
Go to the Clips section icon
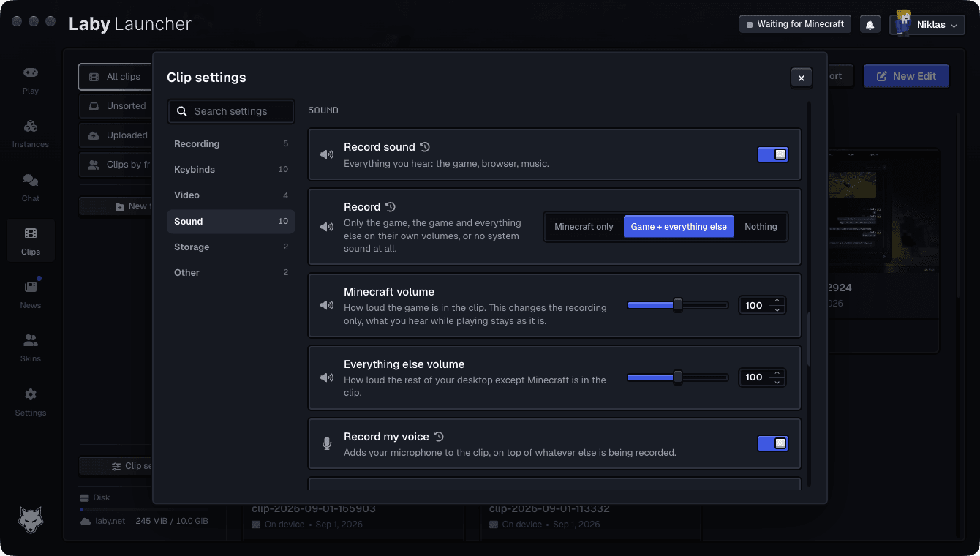click(x=30, y=234)
